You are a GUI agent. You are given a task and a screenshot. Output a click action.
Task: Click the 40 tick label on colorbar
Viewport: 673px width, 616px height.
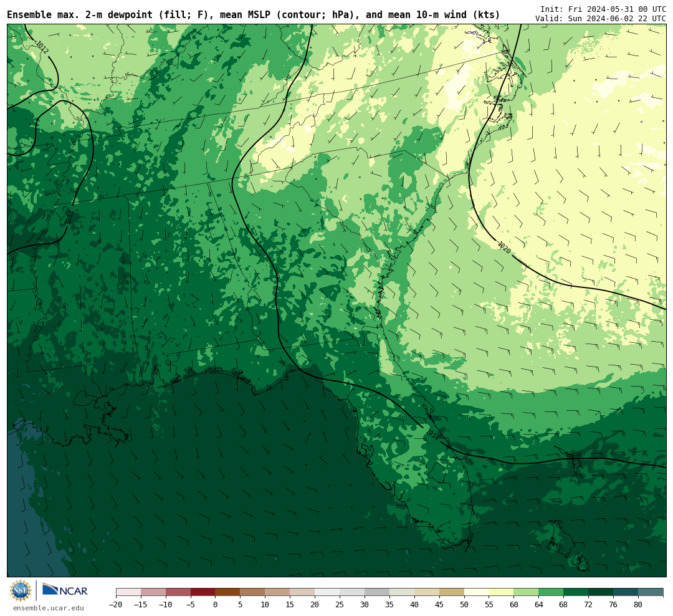pyautogui.click(x=414, y=605)
